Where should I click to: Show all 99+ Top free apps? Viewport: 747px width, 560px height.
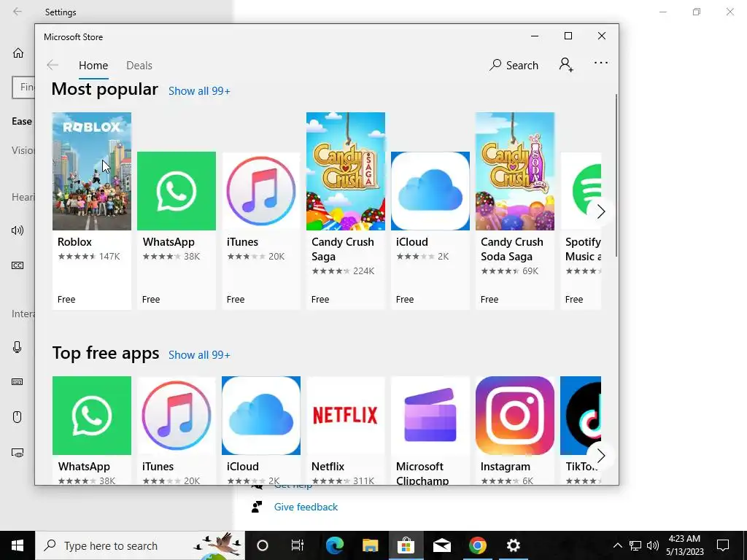(199, 355)
